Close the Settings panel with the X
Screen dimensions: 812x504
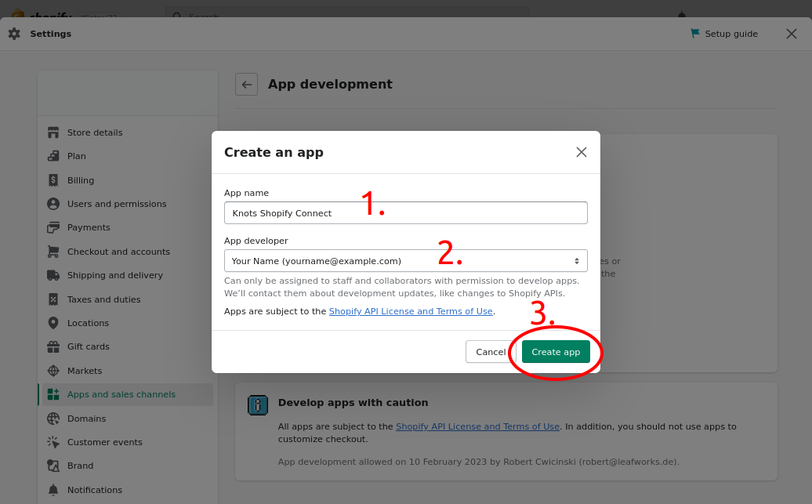[x=792, y=34]
